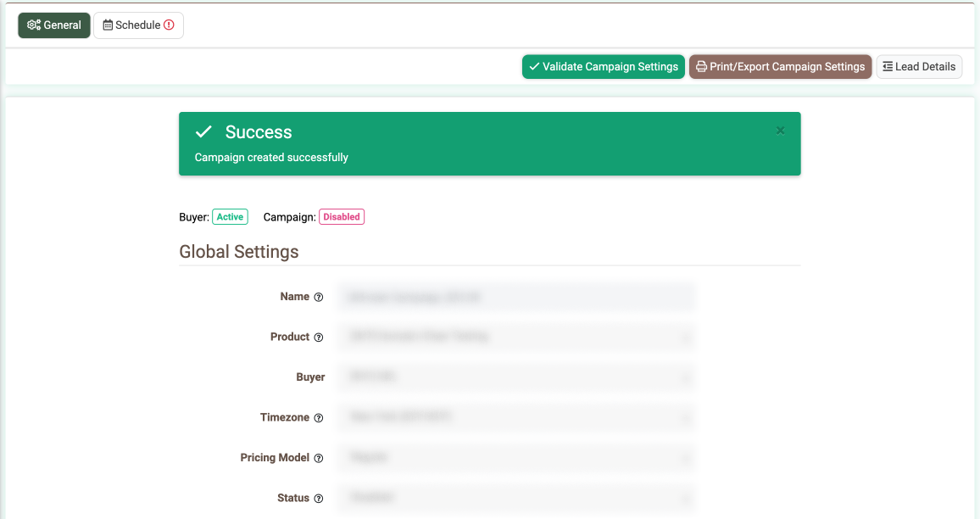The image size is (980, 519).
Task: Click Validate Campaign Settings button
Action: click(x=603, y=67)
